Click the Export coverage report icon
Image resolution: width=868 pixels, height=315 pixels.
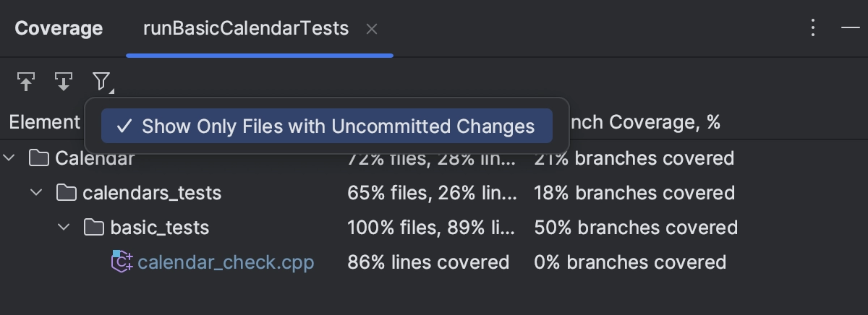click(64, 81)
